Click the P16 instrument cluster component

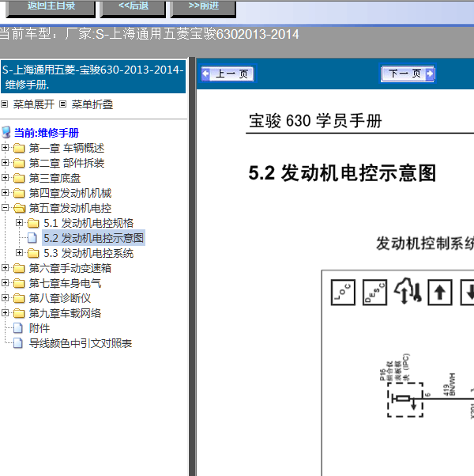(x=405, y=399)
